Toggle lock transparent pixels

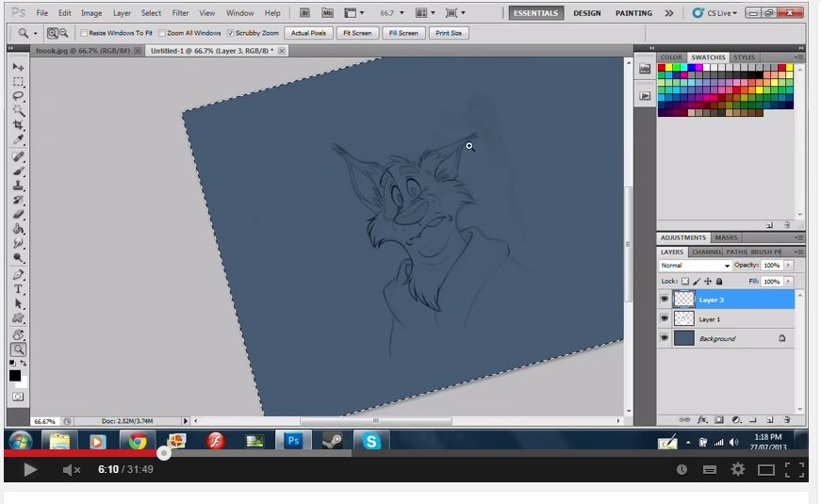pos(685,281)
